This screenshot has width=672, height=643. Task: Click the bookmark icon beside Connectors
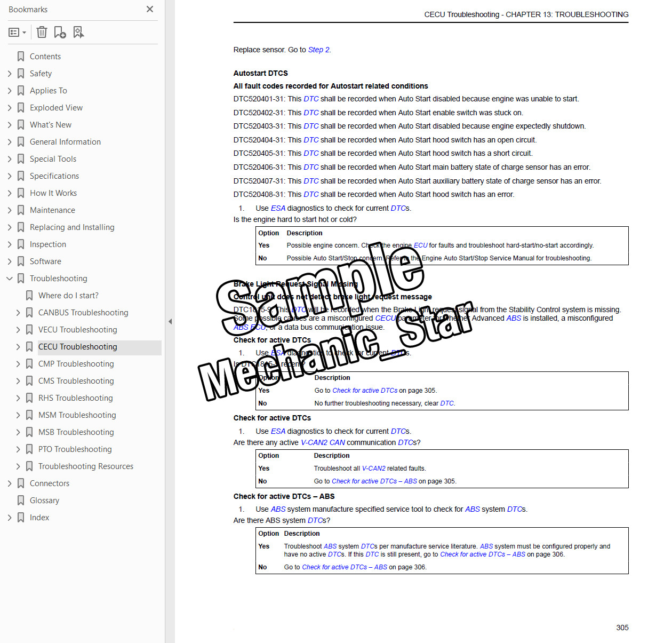21,483
